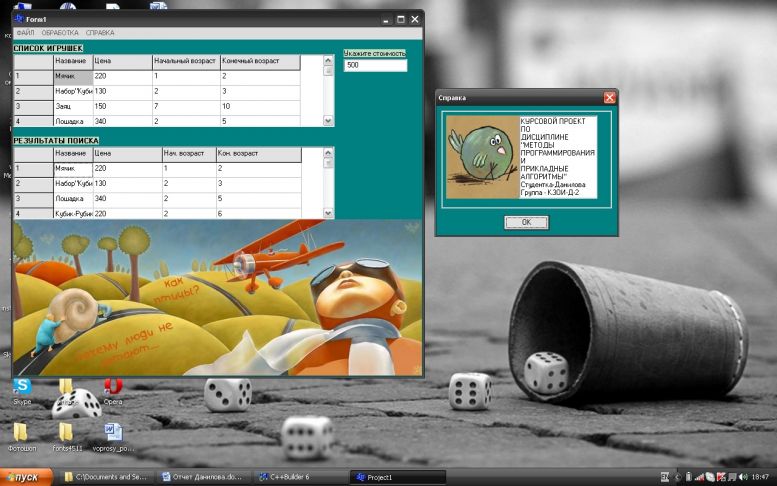Click the battery tray icon
The image size is (777, 486).
[688, 477]
